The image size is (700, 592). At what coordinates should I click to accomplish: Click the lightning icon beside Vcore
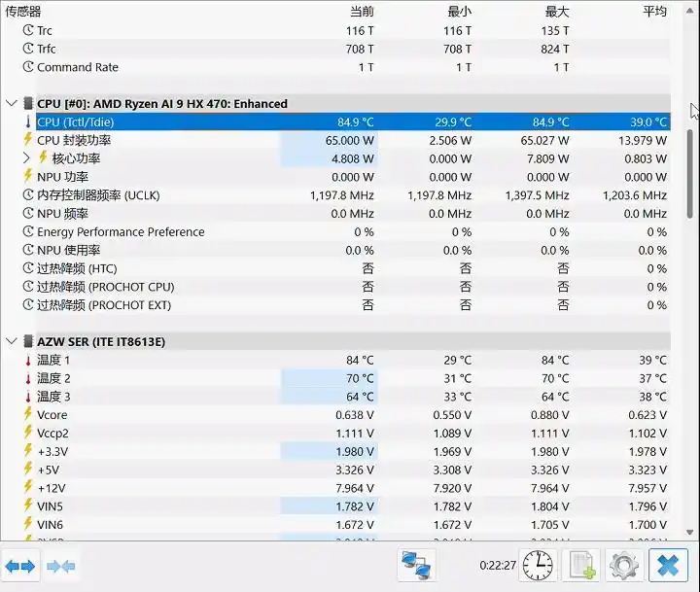pyautogui.click(x=27, y=414)
